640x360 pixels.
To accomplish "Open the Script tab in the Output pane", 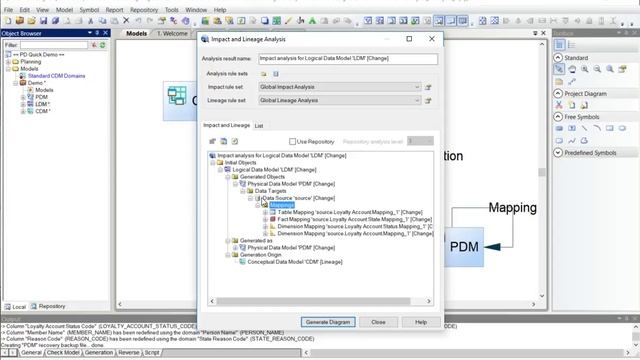I will click(151, 352).
